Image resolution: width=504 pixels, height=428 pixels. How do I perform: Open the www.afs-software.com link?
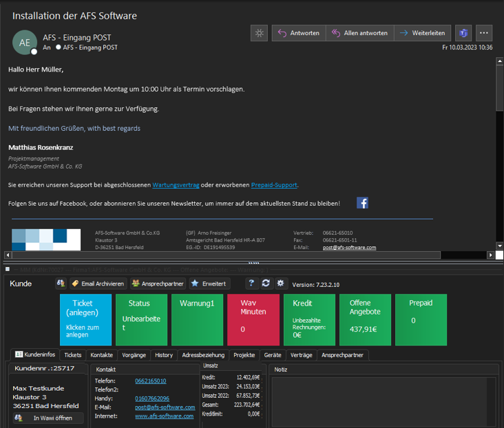coord(165,416)
